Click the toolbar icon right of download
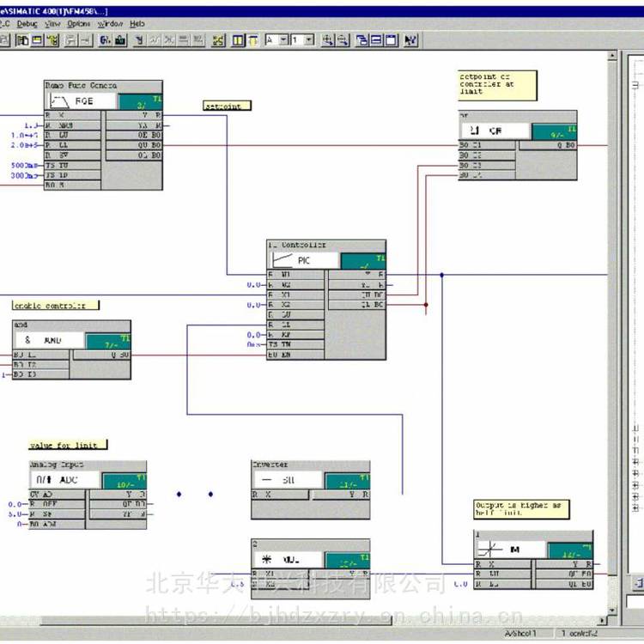The image size is (644, 644). tap(139, 39)
